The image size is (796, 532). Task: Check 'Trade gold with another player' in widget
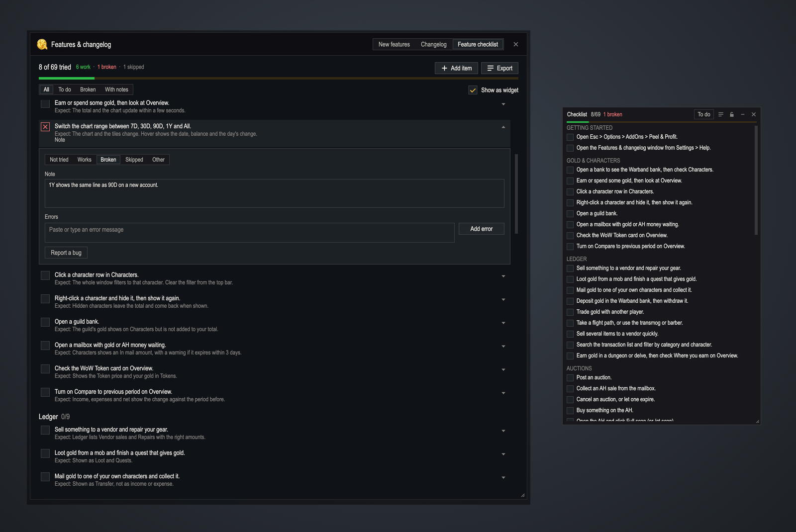coord(570,312)
